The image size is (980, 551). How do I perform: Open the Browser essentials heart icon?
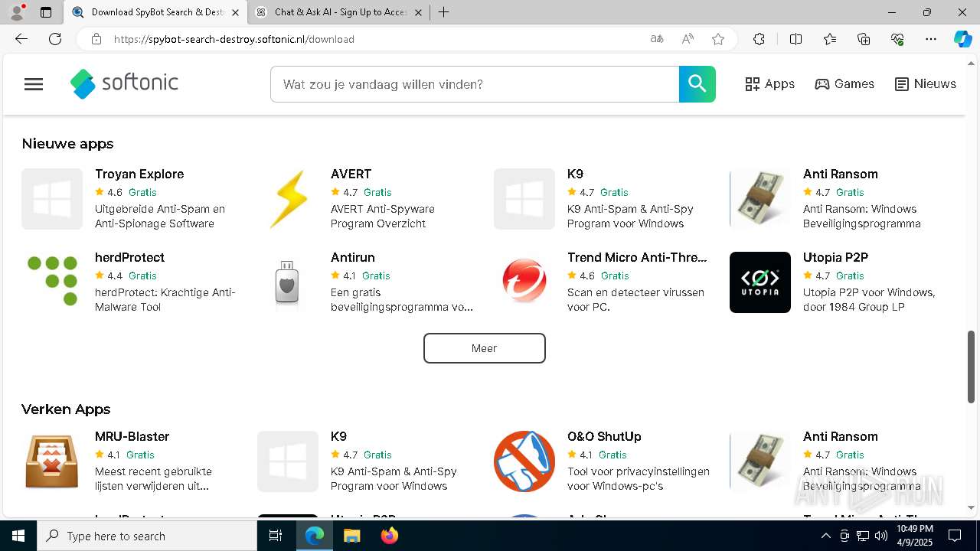point(897,39)
